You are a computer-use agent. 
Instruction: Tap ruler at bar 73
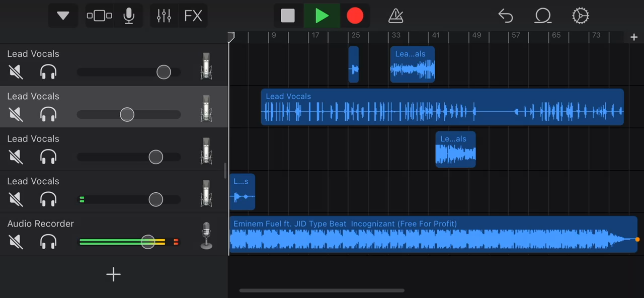pyautogui.click(x=596, y=35)
